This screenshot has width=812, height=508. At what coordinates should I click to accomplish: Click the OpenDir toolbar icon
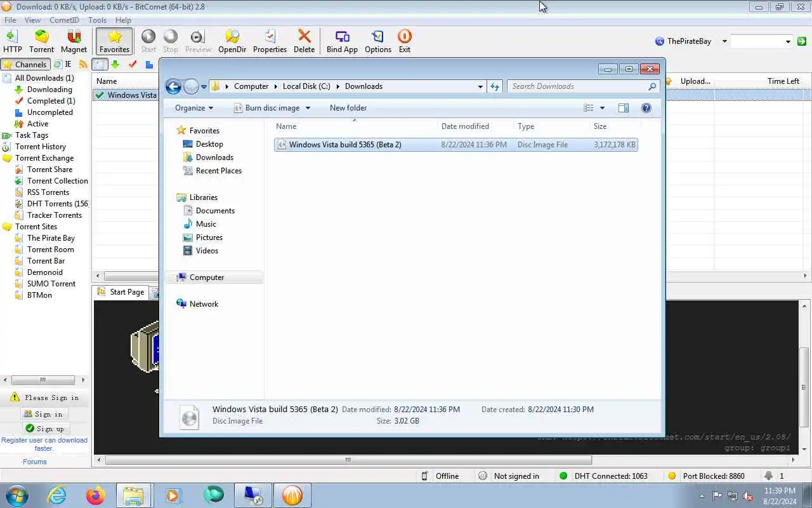click(x=232, y=41)
